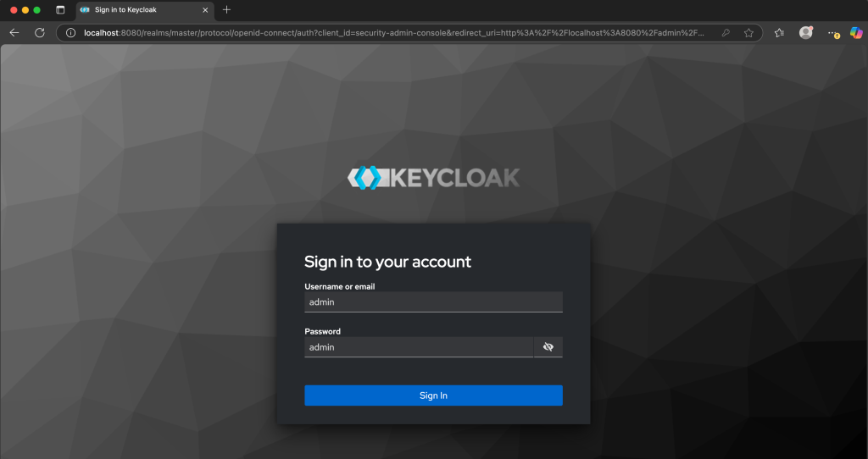Click the browser back arrow

[x=14, y=33]
